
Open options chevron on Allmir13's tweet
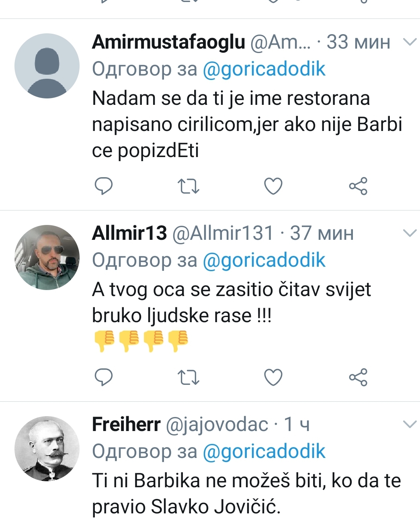pyautogui.click(x=410, y=233)
